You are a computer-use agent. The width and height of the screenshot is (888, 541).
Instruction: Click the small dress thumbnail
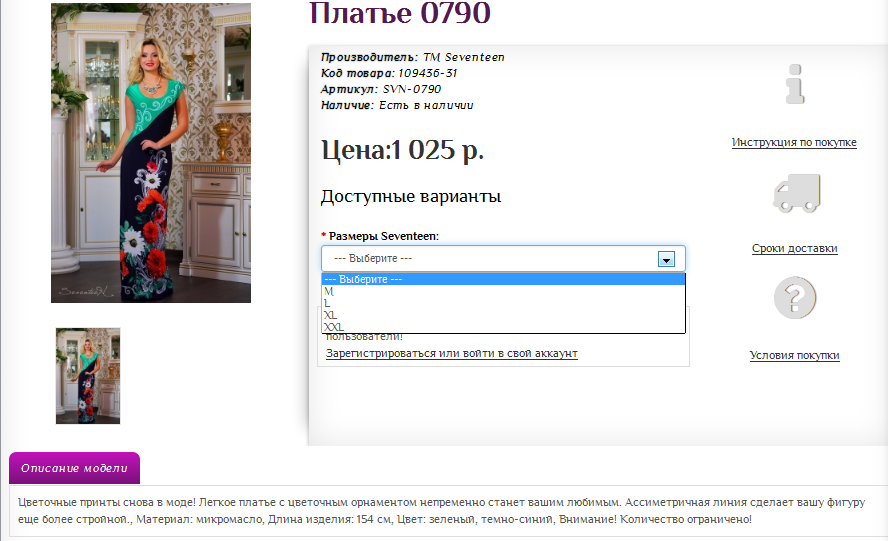(x=88, y=376)
